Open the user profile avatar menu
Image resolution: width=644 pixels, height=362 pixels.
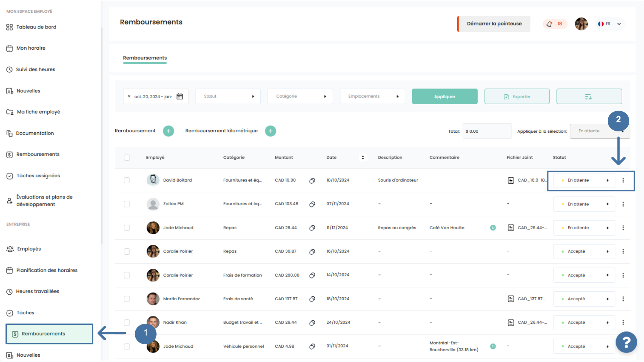tap(581, 24)
